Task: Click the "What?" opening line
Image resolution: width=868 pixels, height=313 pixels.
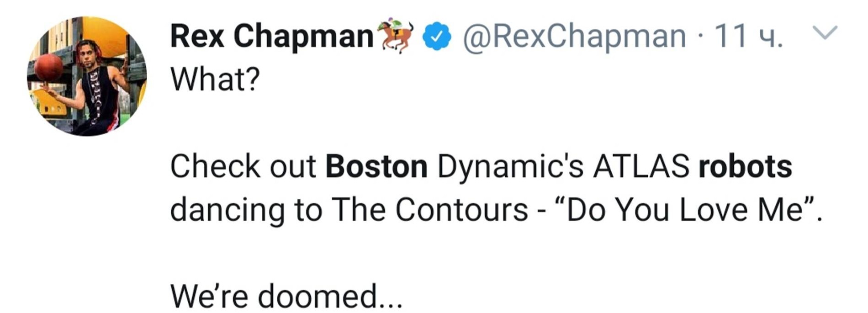Action: click(215, 79)
